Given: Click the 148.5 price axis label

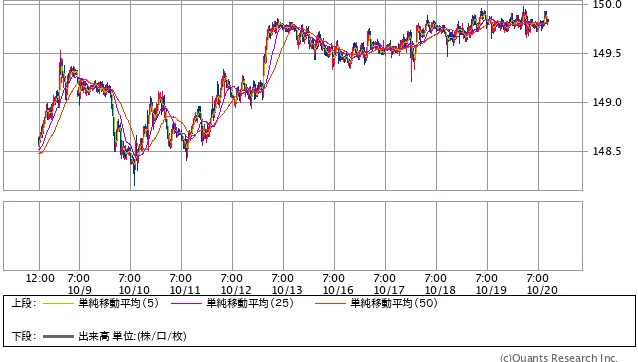Looking at the screenshot, I should click(607, 151).
